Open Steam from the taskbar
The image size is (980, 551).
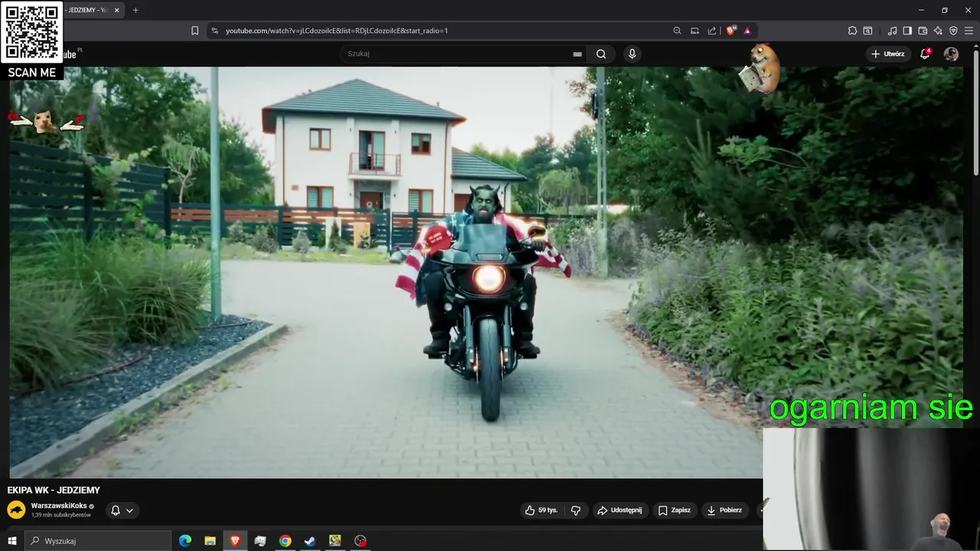coord(310,541)
